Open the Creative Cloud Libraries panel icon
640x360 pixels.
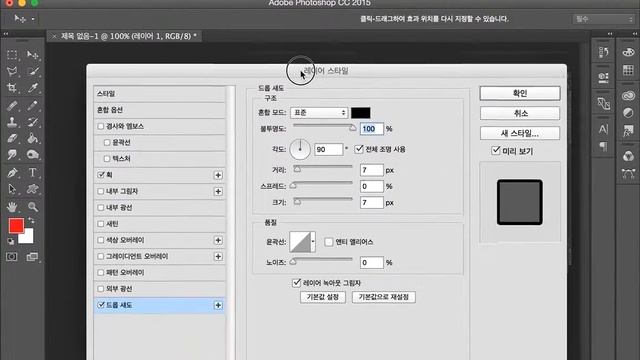[628, 96]
